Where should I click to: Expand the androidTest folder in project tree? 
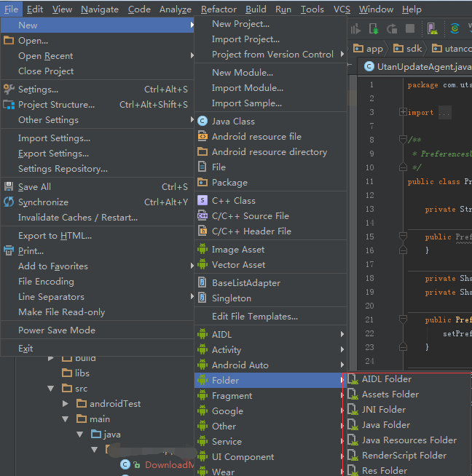(x=66, y=404)
